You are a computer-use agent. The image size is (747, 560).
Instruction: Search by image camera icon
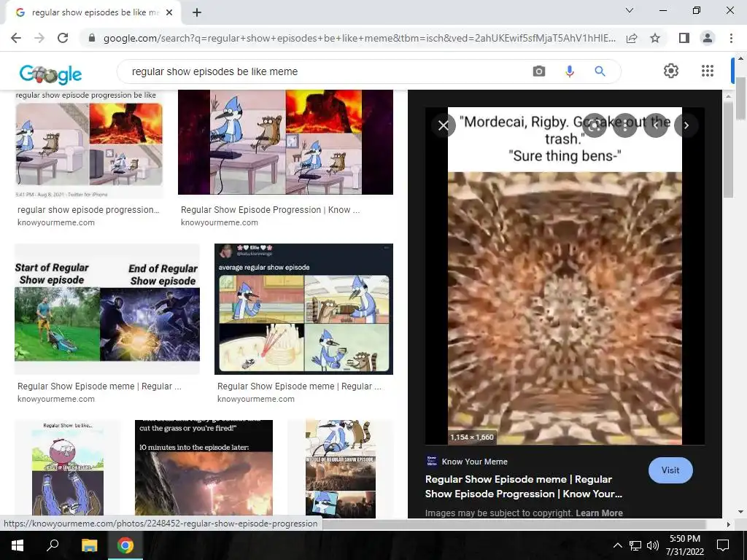pyautogui.click(x=539, y=71)
